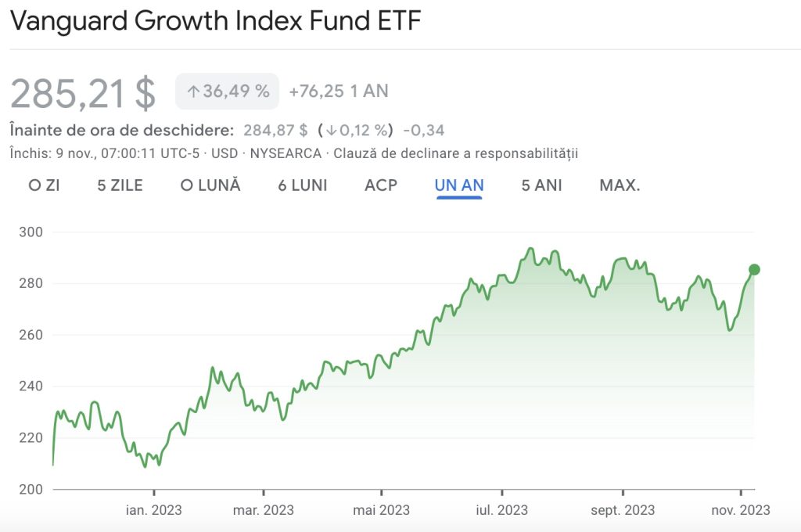Click the ian. 2023 axis label
The width and height of the screenshot is (801, 532).
point(154,510)
